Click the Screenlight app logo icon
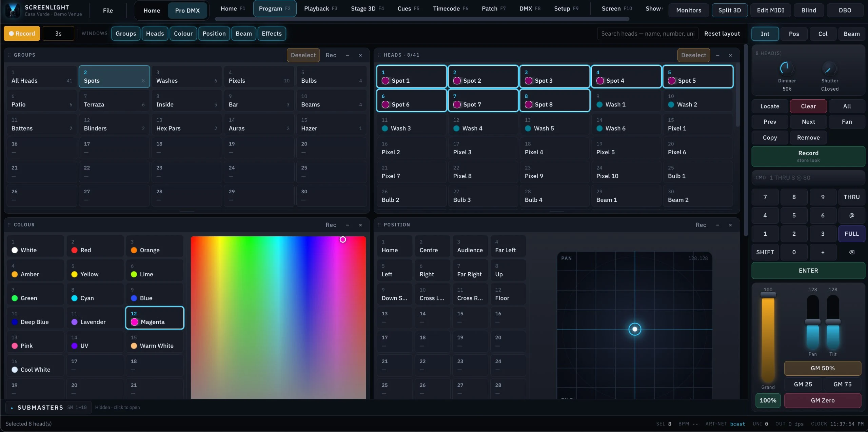The width and height of the screenshot is (868, 432). (x=13, y=10)
